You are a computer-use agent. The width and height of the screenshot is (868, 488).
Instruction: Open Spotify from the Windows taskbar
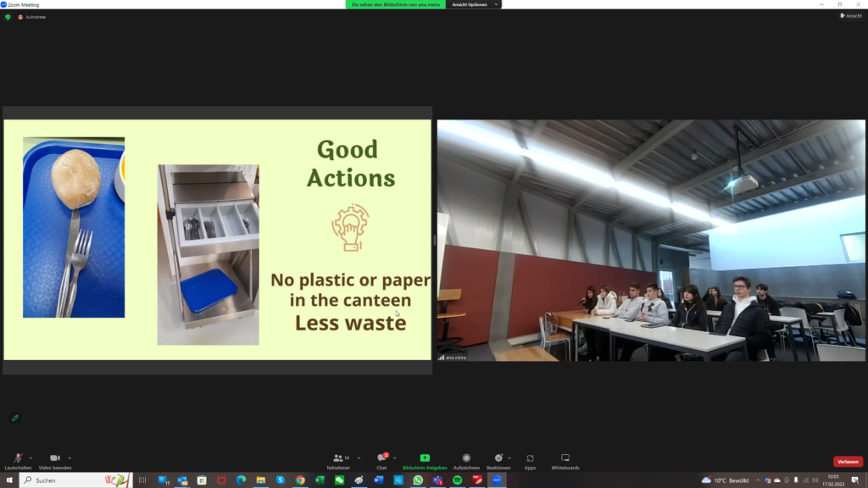(458, 480)
